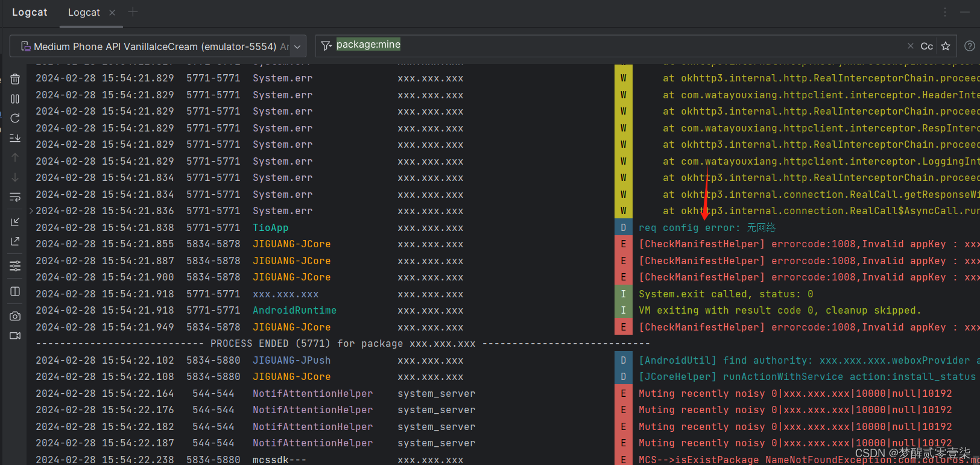
Task: Click NotifAttentionHelper tag at 15:54:22.187
Action: coord(312,443)
